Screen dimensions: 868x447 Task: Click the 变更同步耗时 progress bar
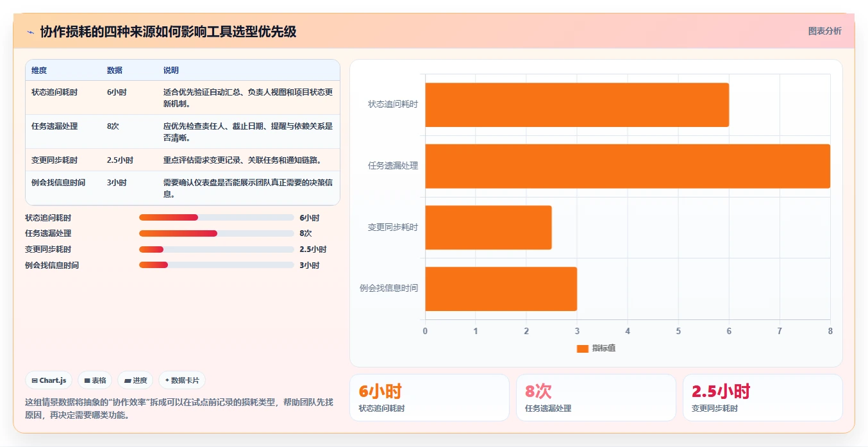click(216, 249)
